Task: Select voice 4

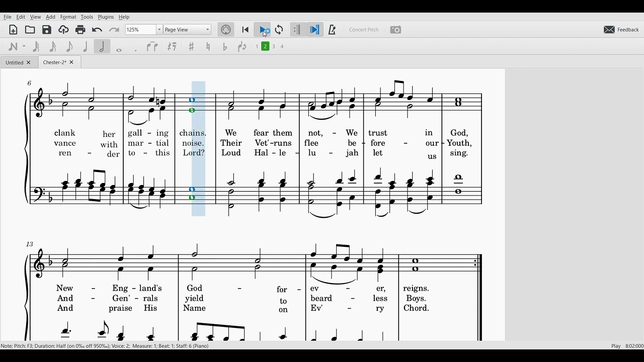Action: (x=282, y=47)
